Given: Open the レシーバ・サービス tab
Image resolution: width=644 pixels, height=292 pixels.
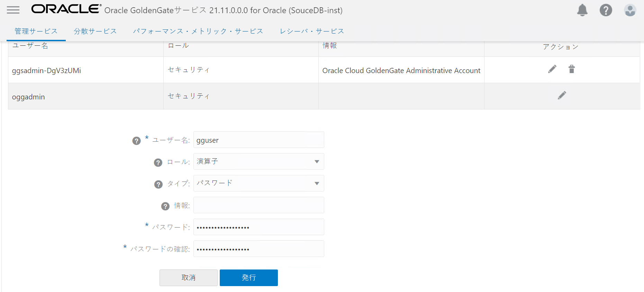Looking at the screenshot, I should pos(312,31).
